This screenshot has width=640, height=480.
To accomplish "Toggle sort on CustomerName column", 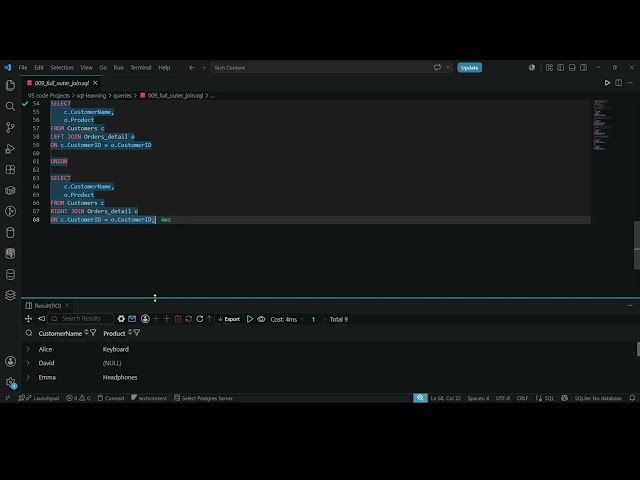I will [87, 333].
